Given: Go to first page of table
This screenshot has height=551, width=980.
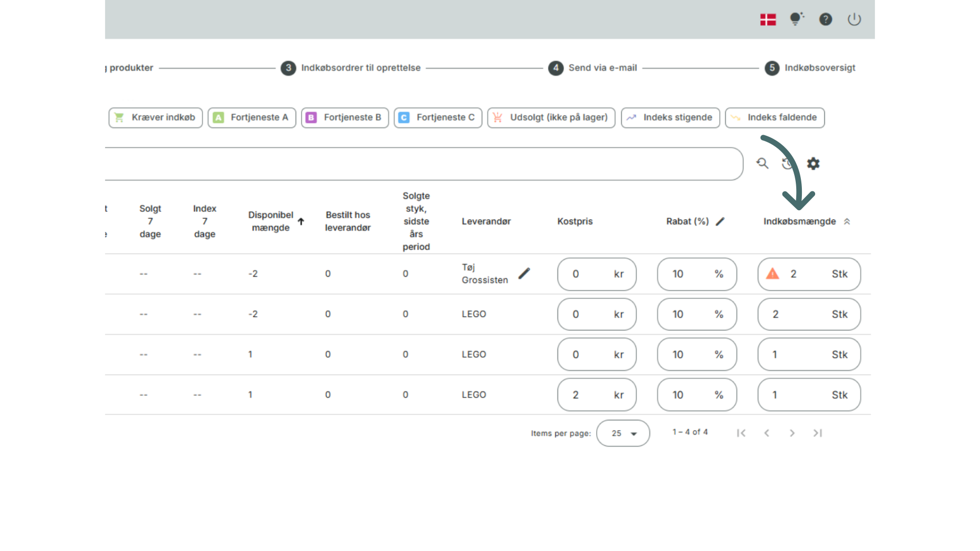Looking at the screenshot, I should tap(741, 433).
